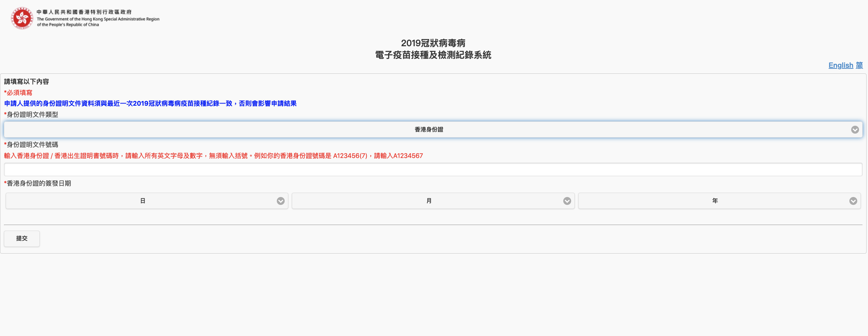Click the down-arrow icon in the month field
The height and width of the screenshot is (336, 868).
click(567, 201)
